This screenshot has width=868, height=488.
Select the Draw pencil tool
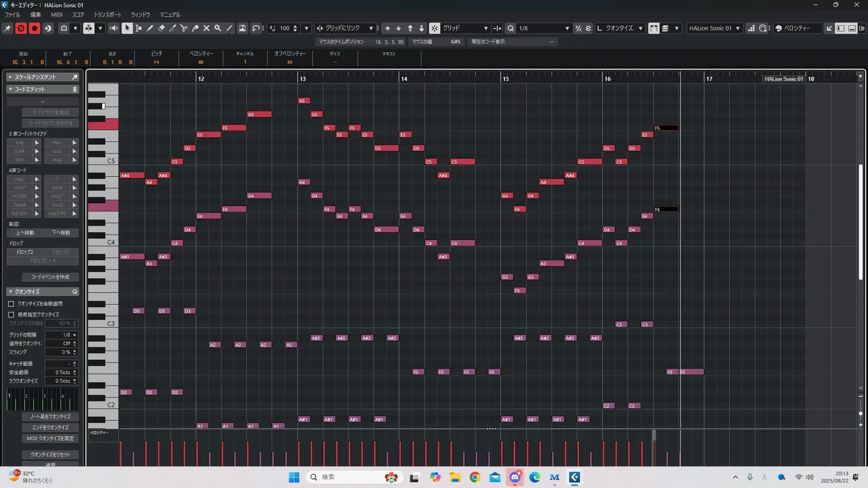click(150, 28)
